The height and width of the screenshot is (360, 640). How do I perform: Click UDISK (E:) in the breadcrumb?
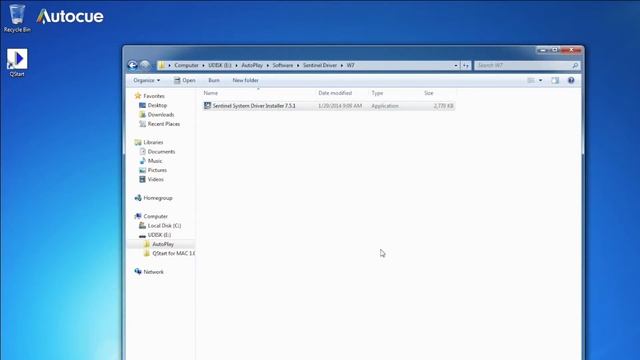[x=220, y=65]
